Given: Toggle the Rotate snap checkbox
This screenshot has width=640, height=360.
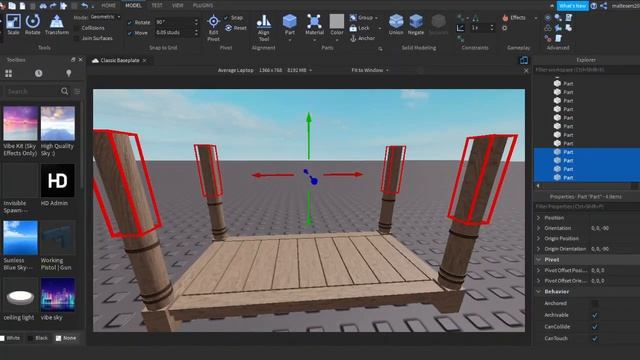Looking at the screenshot, I should click(x=130, y=22).
